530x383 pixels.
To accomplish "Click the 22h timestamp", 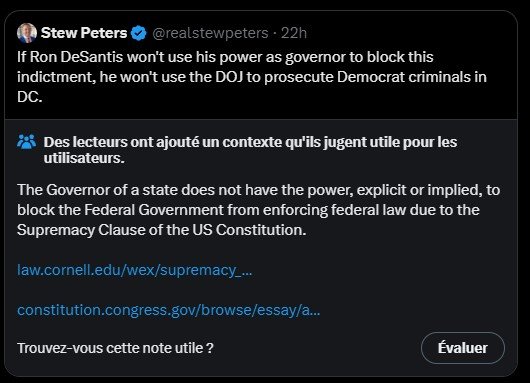I will 294,33.
